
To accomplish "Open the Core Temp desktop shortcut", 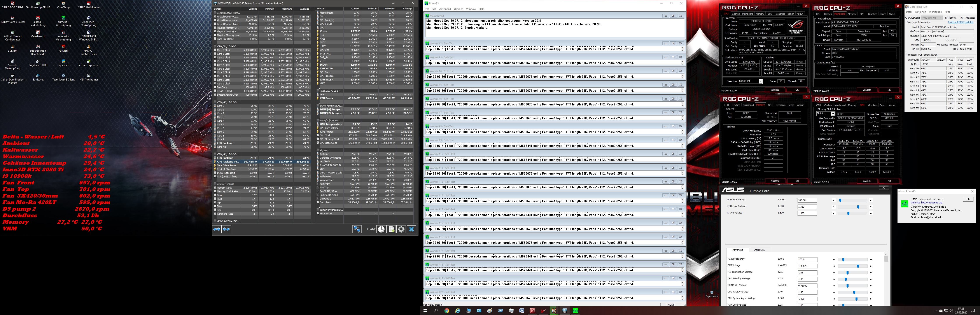I will 63,5.
